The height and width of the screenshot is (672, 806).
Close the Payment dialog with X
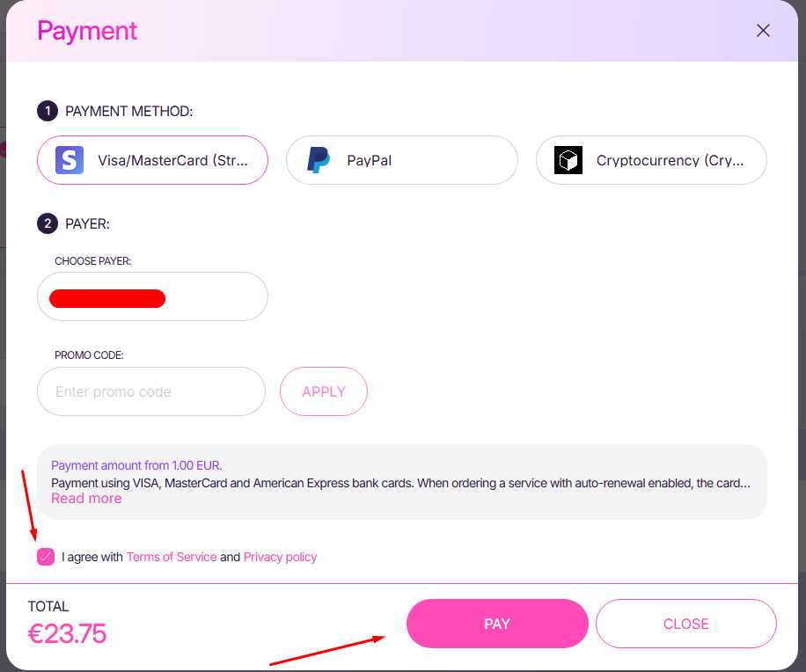pyautogui.click(x=763, y=31)
